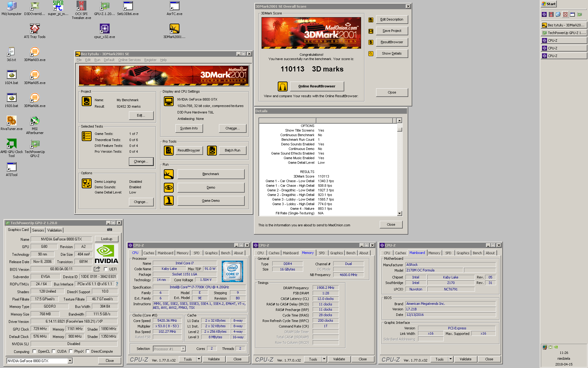Open the Mój komputer desktop icon

(11, 8)
